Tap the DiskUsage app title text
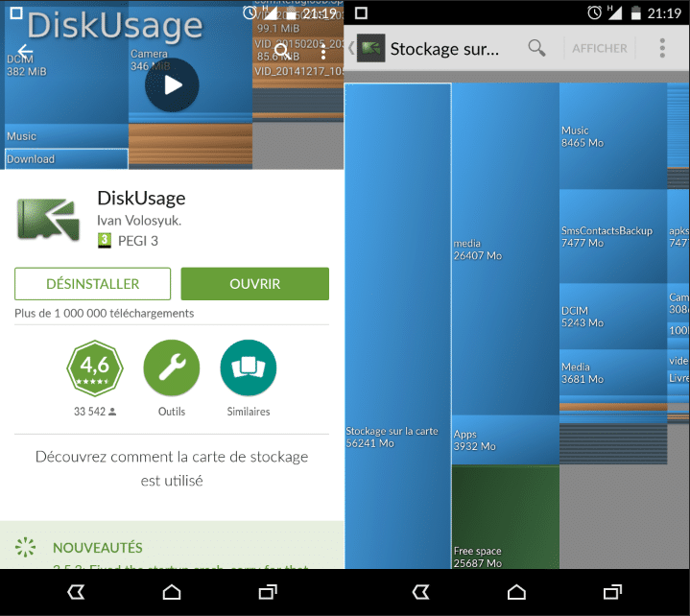The width and height of the screenshot is (690, 616). coord(141,198)
